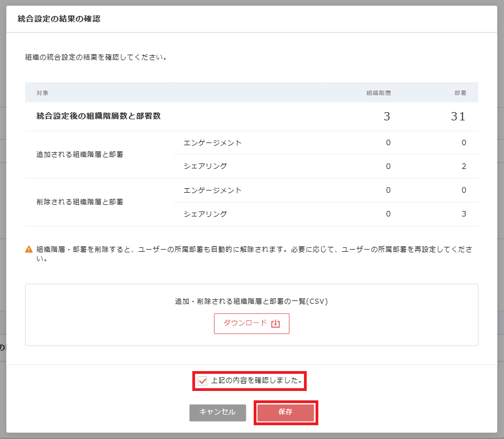This screenshot has width=504, height=439.
Task: Uncheck the confirmation checkbox above the buttons
Action: [x=201, y=381]
